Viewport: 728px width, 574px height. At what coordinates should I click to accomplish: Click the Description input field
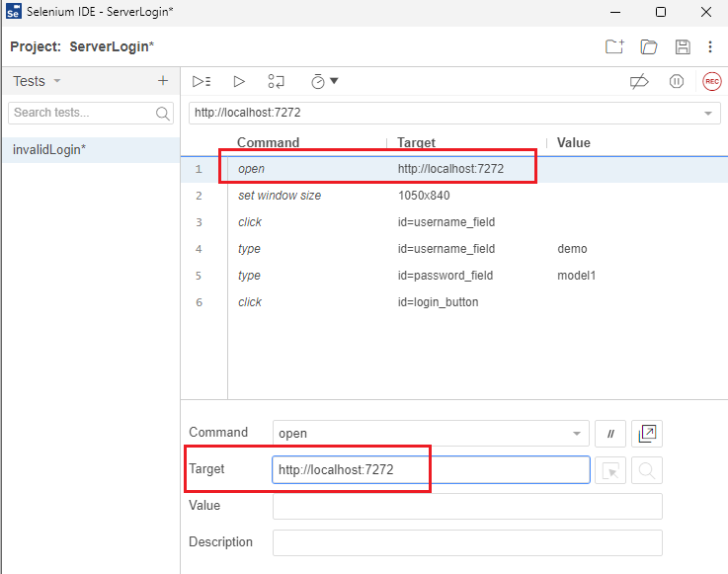pyautogui.click(x=467, y=543)
